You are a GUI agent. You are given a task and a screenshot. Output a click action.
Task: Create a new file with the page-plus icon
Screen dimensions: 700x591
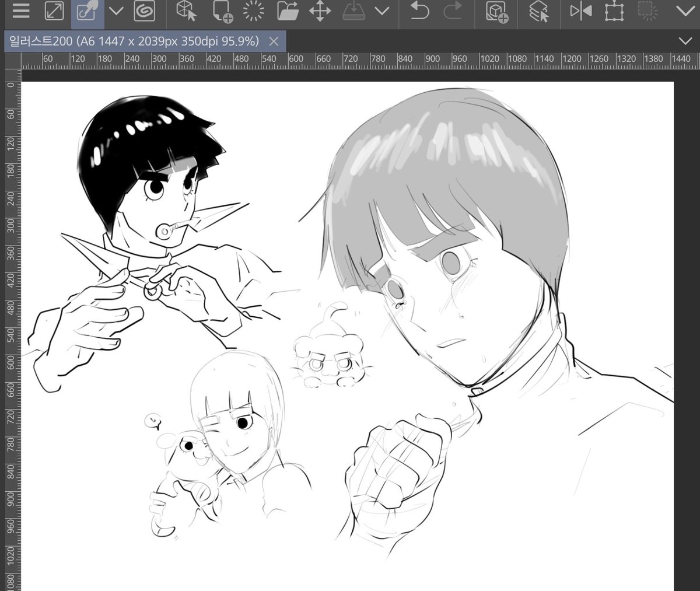[x=222, y=11]
